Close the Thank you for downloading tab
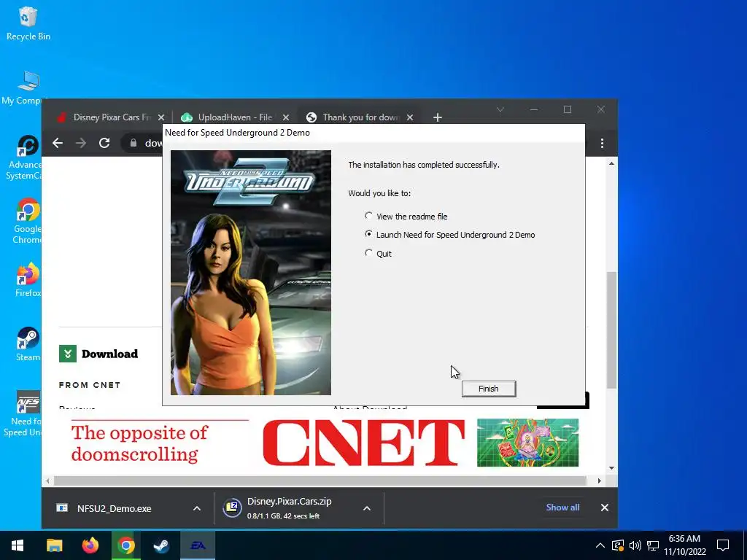 click(410, 117)
